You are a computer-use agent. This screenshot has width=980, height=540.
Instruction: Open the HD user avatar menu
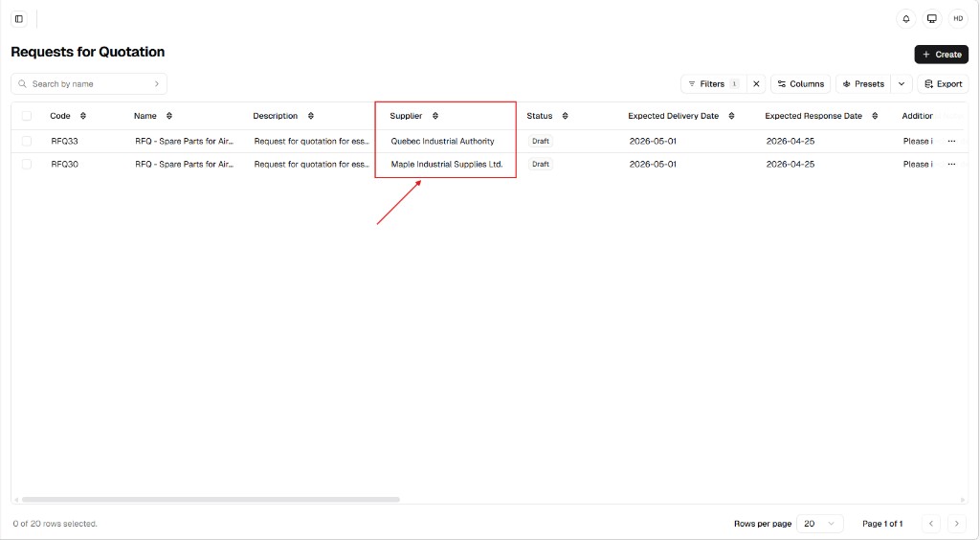pyautogui.click(x=958, y=19)
